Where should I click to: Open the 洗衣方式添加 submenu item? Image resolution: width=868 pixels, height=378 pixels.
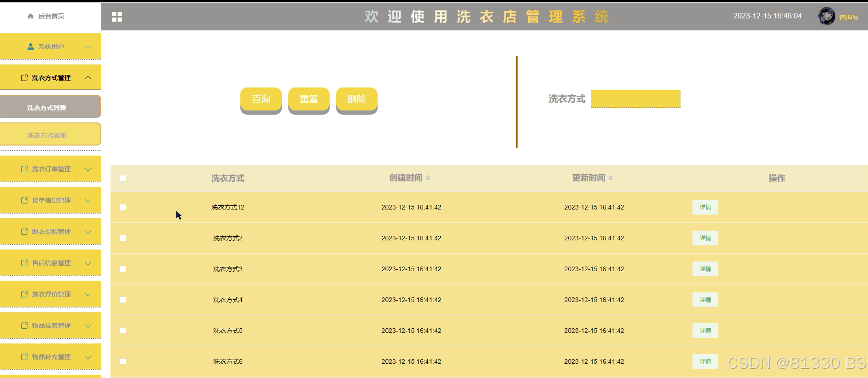50,134
